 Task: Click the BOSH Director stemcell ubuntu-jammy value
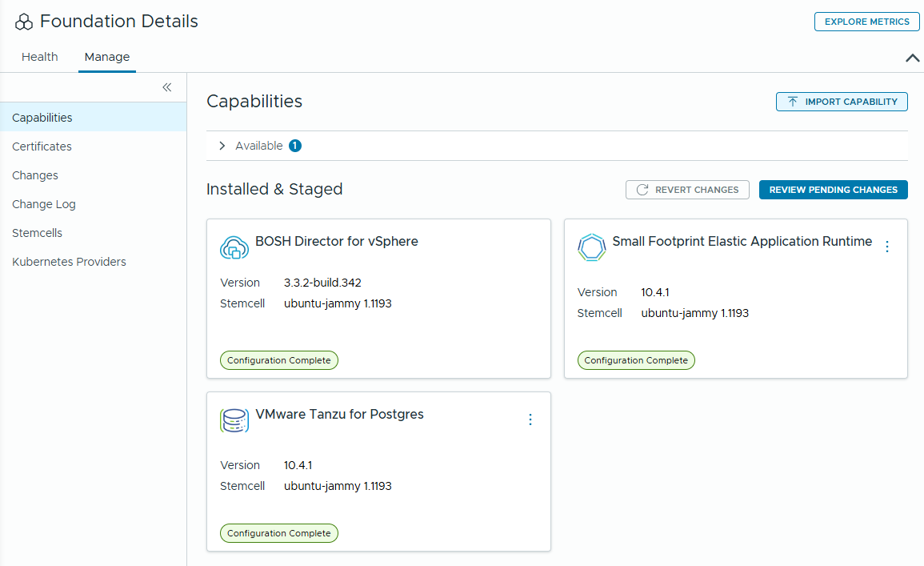pyautogui.click(x=338, y=303)
